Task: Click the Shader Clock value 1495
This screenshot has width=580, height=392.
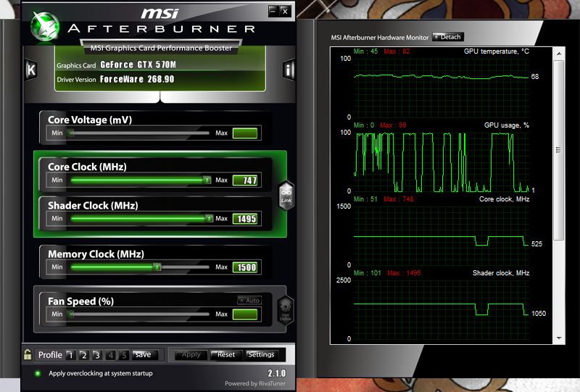Action: point(245,219)
